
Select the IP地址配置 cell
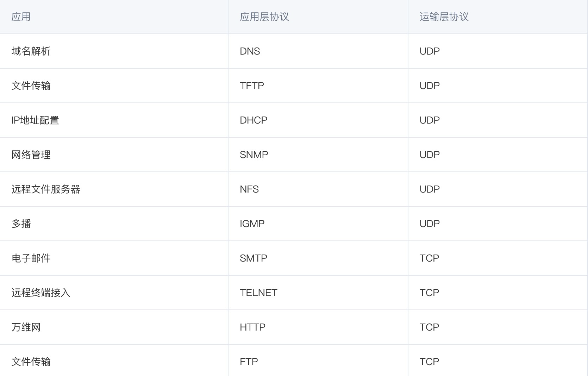(114, 120)
